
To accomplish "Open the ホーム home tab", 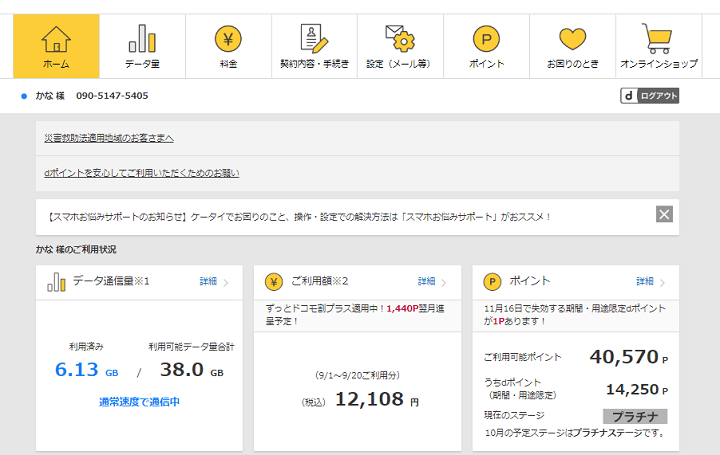I will 56,46.
